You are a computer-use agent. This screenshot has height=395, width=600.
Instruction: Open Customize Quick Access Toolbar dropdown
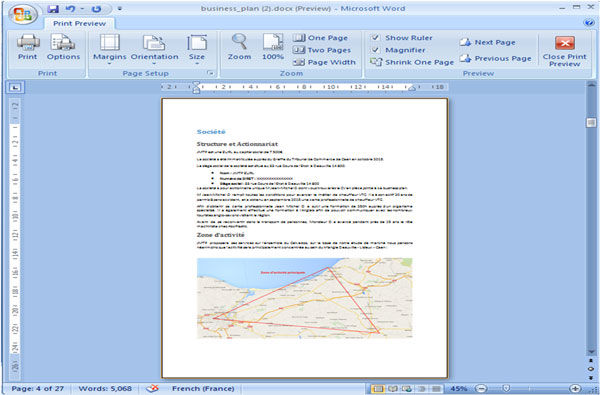120,9
